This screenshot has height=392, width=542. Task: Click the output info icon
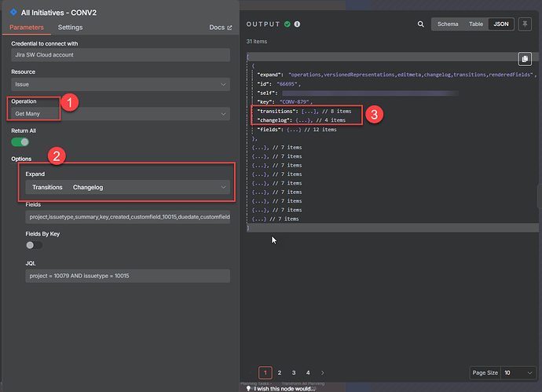[297, 24]
